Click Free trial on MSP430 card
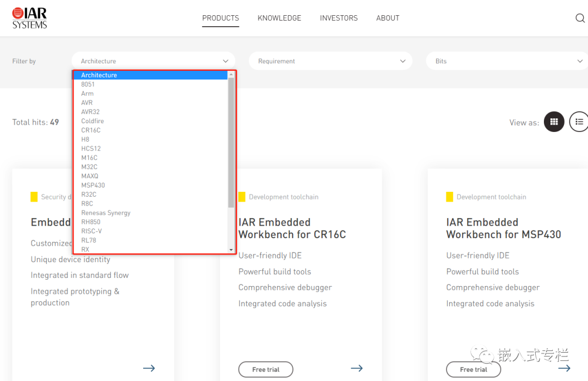Screen dimensions: 588x381 [x=473, y=370]
